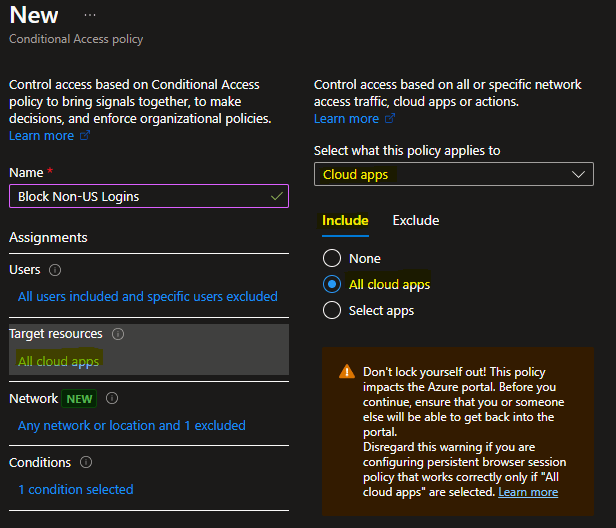Click the info icon next to Conditions
Screen dimensions: 616x528
[x=85, y=462]
